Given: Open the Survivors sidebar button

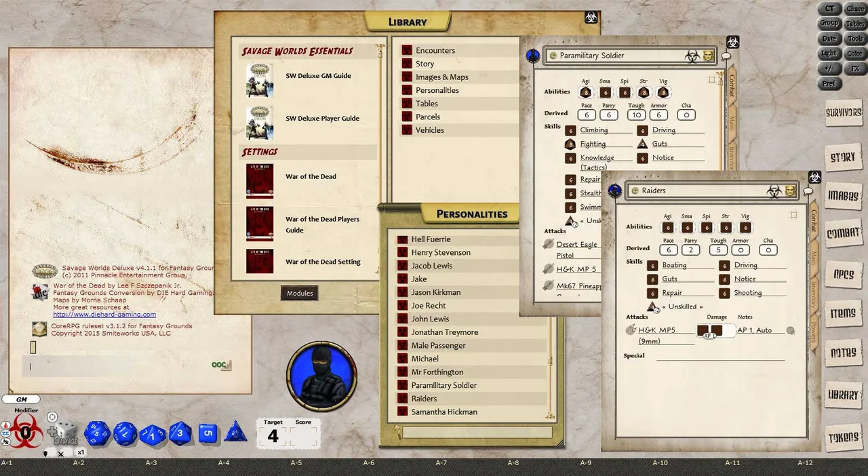Looking at the screenshot, I should tap(844, 113).
